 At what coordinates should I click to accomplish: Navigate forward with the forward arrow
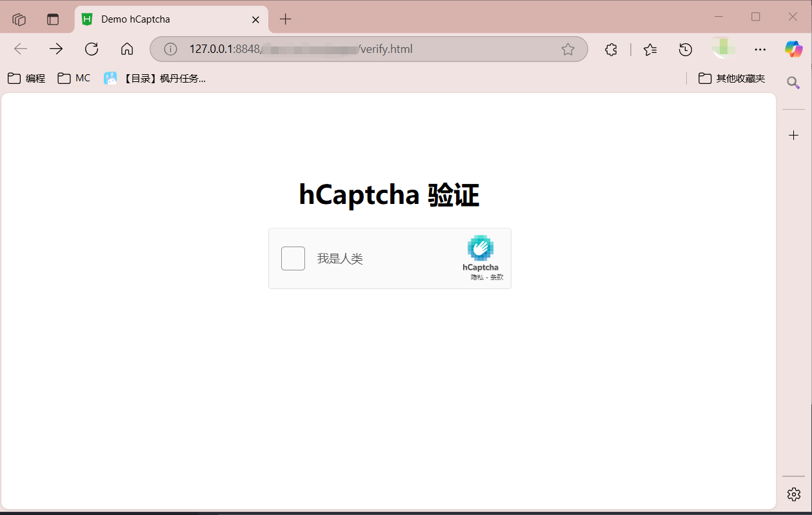[x=56, y=49]
